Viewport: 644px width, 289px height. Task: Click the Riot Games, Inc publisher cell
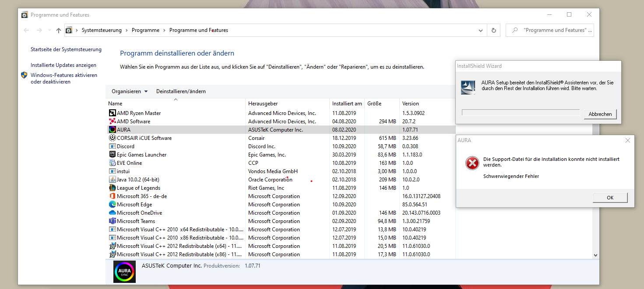tap(266, 188)
